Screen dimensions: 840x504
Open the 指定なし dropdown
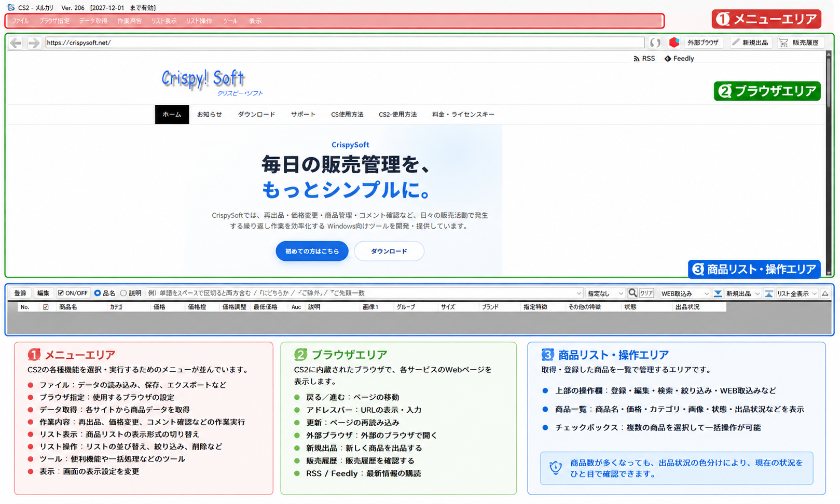point(605,293)
